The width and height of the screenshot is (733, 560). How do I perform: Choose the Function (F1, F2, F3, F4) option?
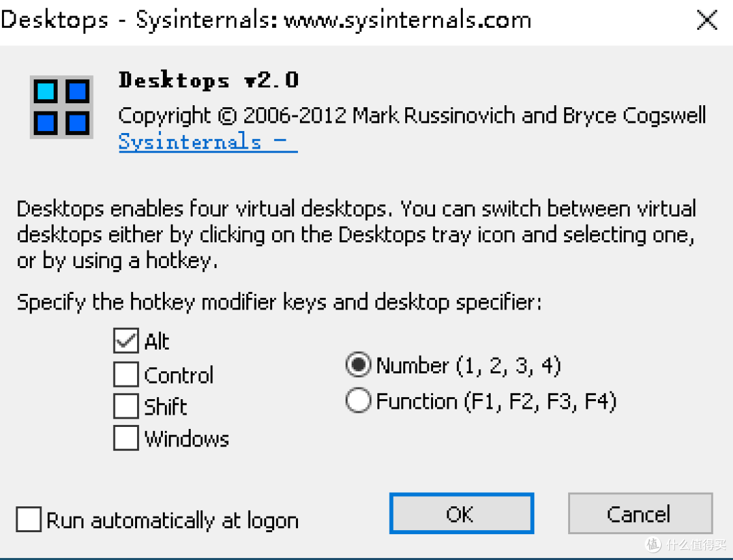pyautogui.click(x=358, y=401)
